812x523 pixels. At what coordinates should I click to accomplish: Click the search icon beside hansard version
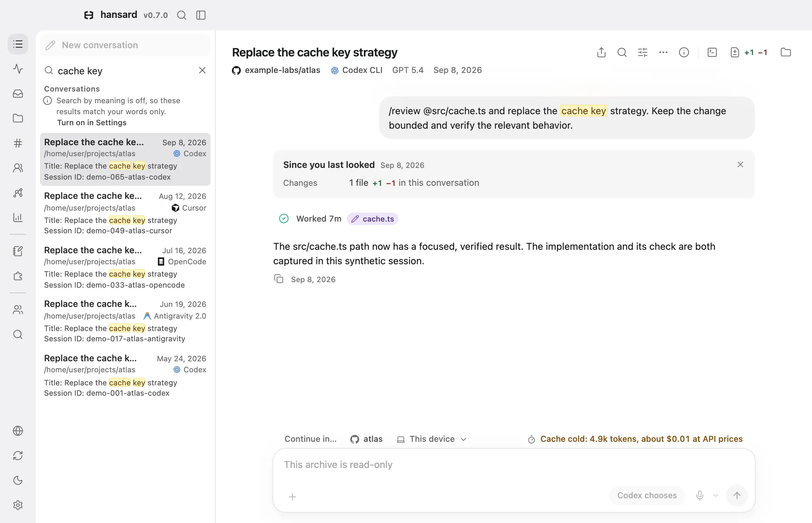(x=181, y=15)
